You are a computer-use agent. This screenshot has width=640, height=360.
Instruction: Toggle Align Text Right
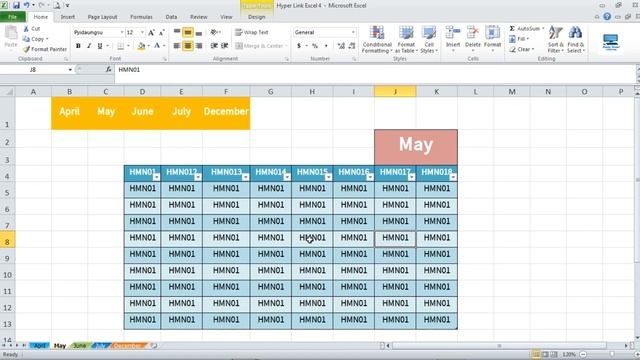[x=199, y=46]
